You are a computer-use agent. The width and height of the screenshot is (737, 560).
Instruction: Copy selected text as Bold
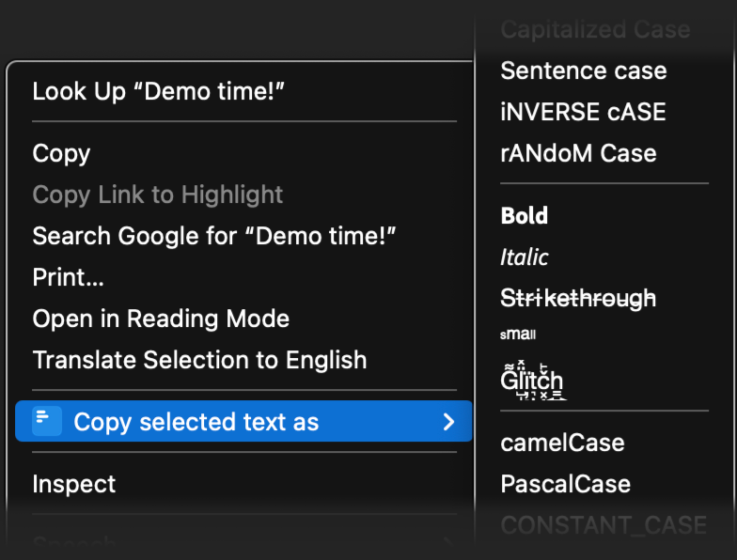[525, 215]
